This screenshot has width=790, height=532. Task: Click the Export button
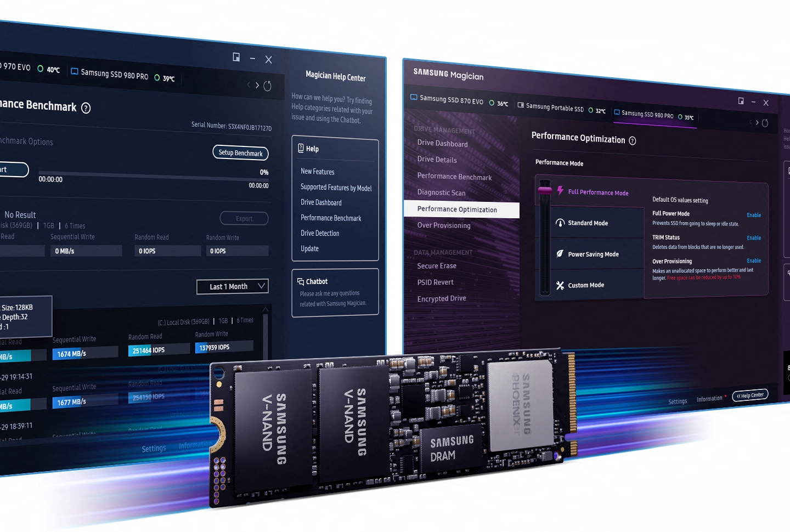244,218
